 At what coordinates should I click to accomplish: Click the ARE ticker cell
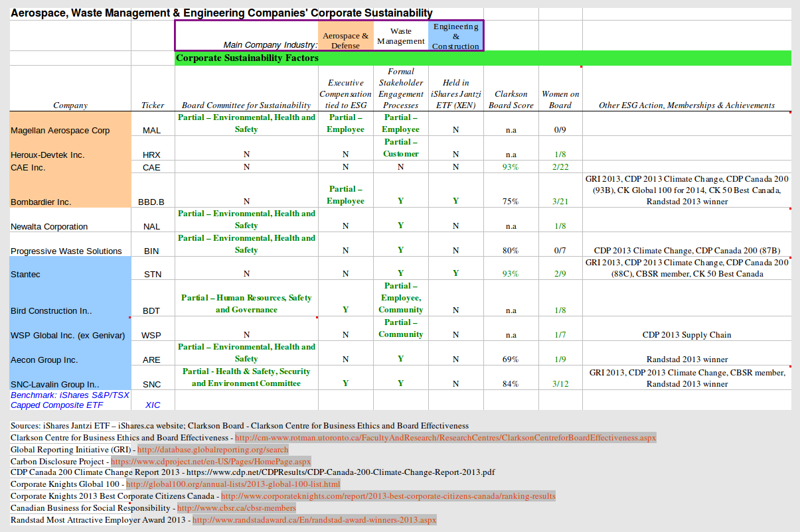[x=153, y=353]
